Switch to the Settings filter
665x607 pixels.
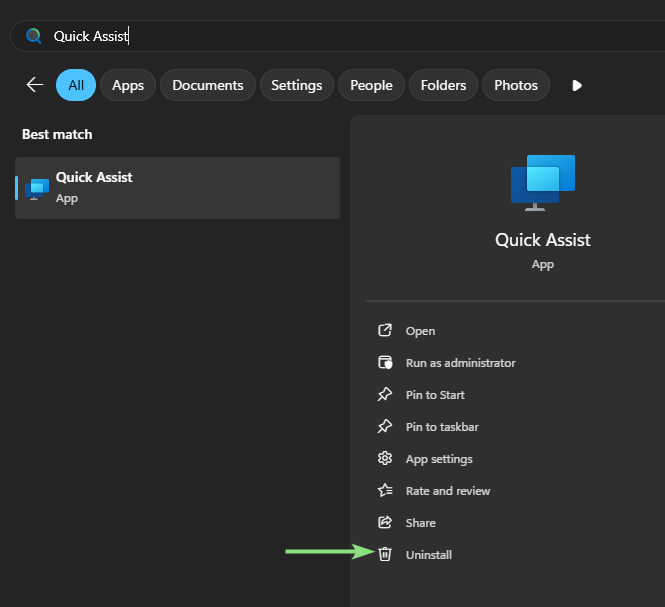click(x=297, y=85)
